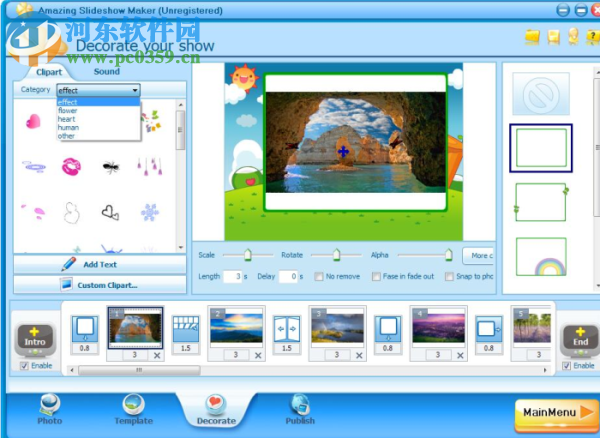The height and width of the screenshot is (438, 600).
Task: Choose 'flower' from the category list
Action: pyautogui.click(x=98, y=111)
